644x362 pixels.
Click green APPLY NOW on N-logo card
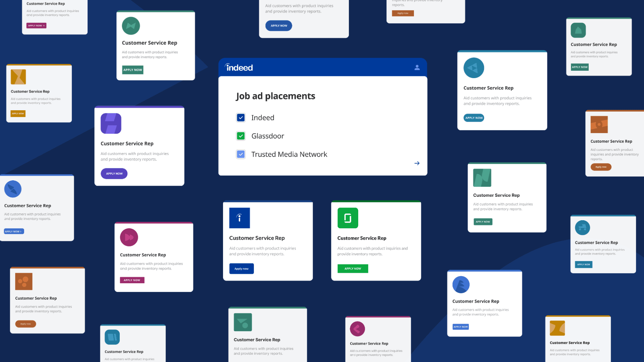483,222
